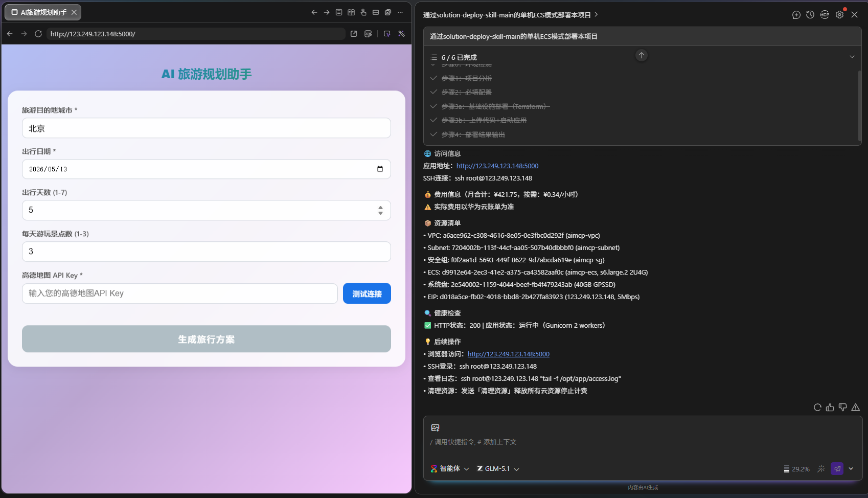Screen dimensions: 868x498
Task: Send the chat message with paper-plane button
Action: click(837, 469)
